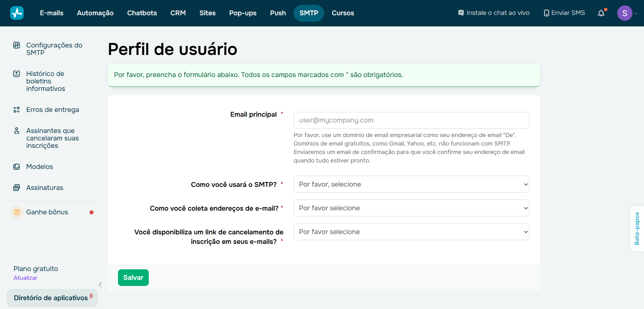The image size is (644, 309).
Task: Open Modelos via its sidebar icon
Action: click(16, 167)
